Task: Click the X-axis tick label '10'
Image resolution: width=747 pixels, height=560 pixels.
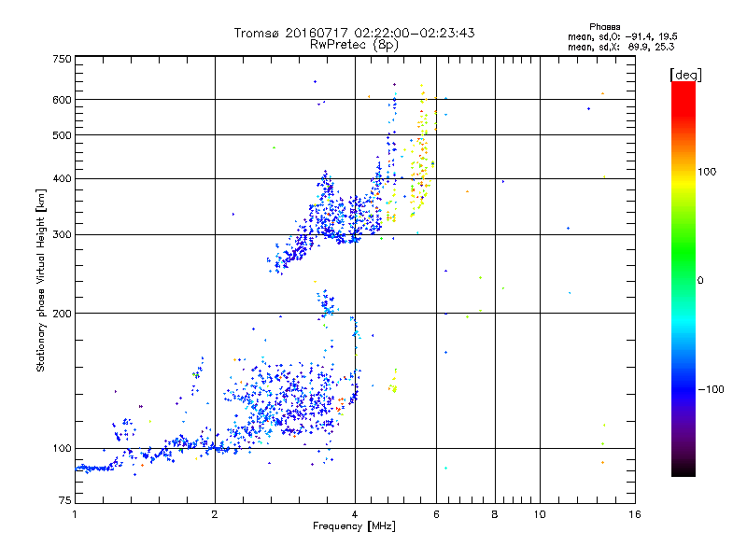Action: tap(540, 514)
